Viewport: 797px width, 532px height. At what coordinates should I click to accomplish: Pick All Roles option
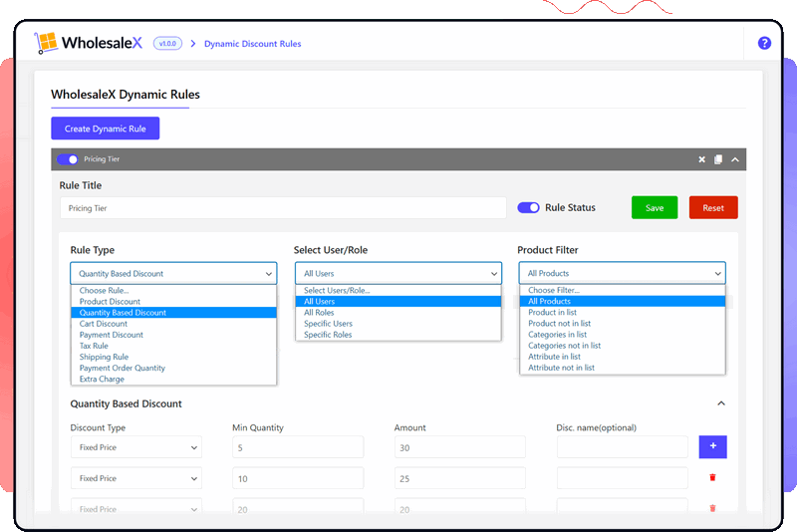tap(398, 313)
